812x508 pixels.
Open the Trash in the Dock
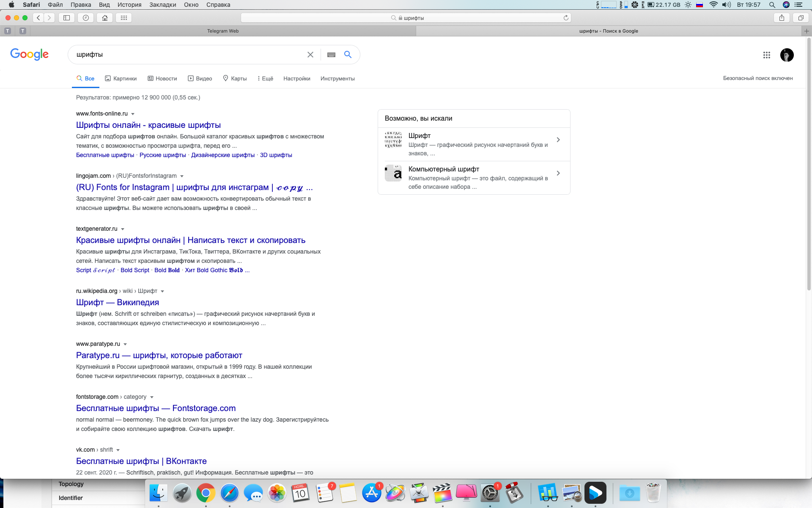(653, 493)
